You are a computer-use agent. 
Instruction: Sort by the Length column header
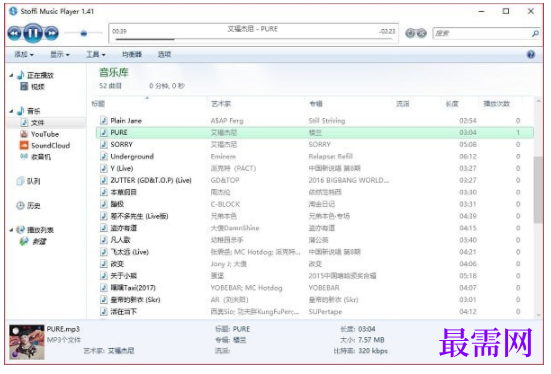pyautogui.click(x=452, y=104)
